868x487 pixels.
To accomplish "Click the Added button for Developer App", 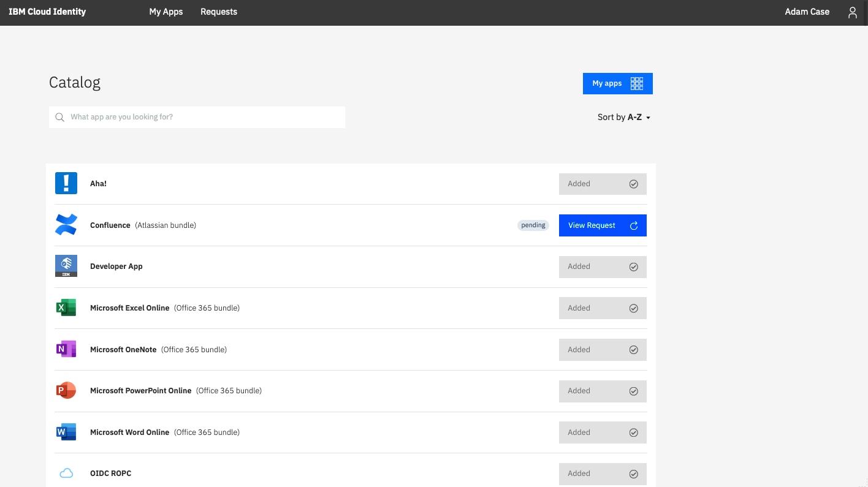I will pyautogui.click(x=603, y=266).
